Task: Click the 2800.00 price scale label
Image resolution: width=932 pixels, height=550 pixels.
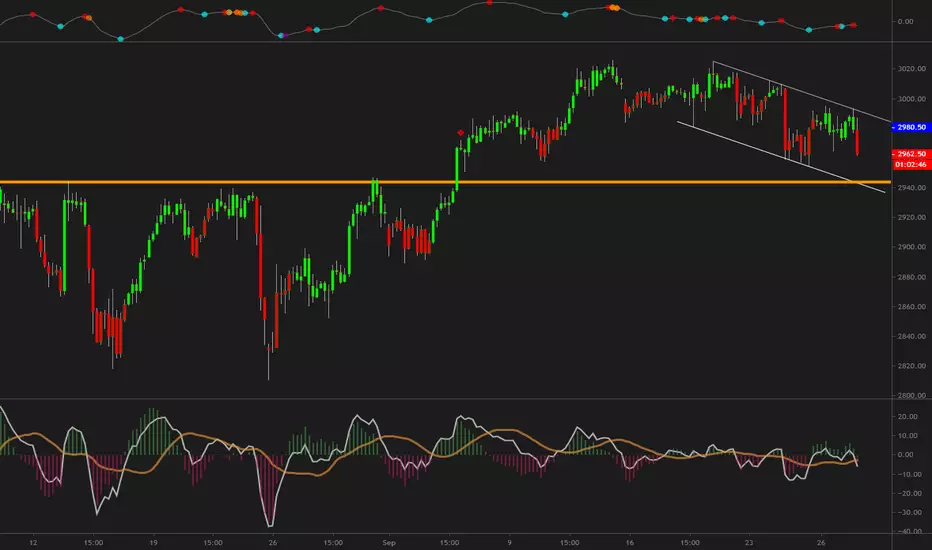Action: (912, 395)
